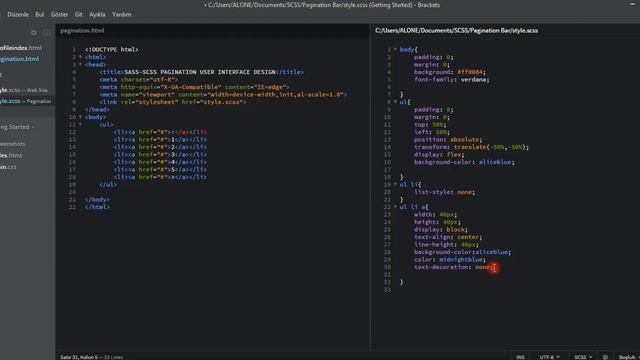Open the UTF-8 encoding dropdown
This screenshot has width=640, height=360.
click(549, 357)
